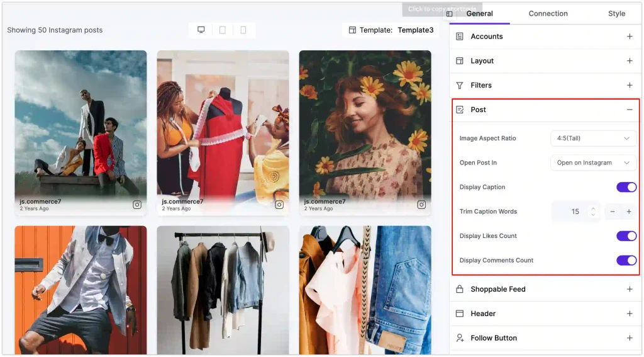Screen dimensions: 644x357
Task: Click '2 Years Ago' under the red dress photo
Action: click(x=176, y=208)
